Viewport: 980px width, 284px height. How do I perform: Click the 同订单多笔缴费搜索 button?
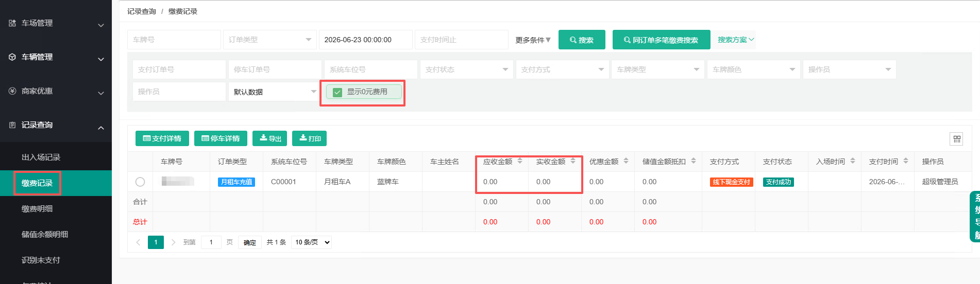[661, 40]
